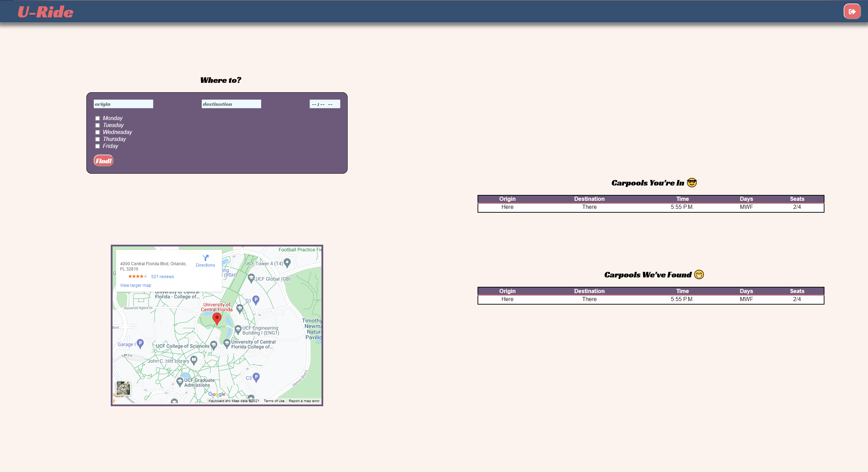Tick the Friday checkbox
Screen dimensions: 868x472
(98, 146)
